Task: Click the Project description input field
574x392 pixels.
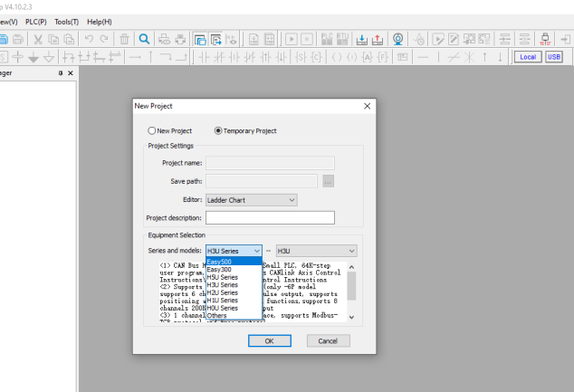Action: point(270,218)
